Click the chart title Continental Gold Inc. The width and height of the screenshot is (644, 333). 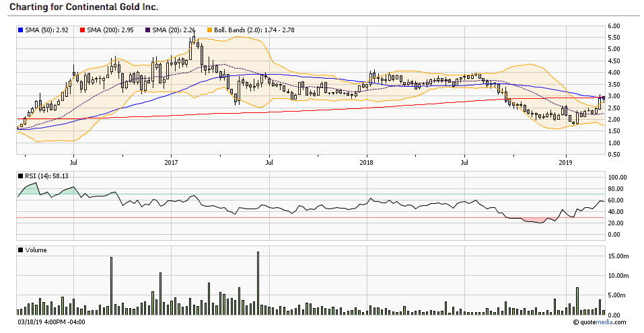[x=84, y=7]
